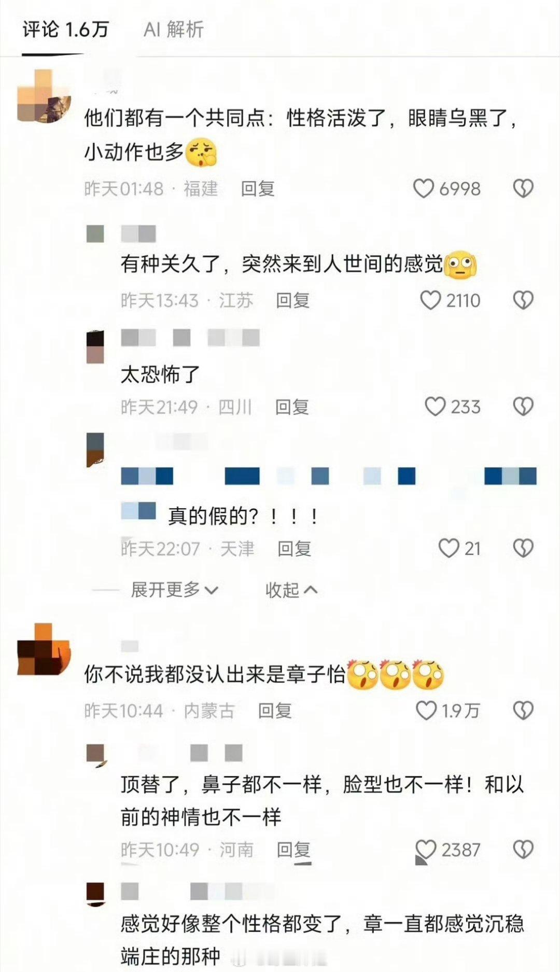Dislike the Fujian comment with broken heart
Image resolution: width=560 pixels, height=972 pixels.
tap(523, 189)
